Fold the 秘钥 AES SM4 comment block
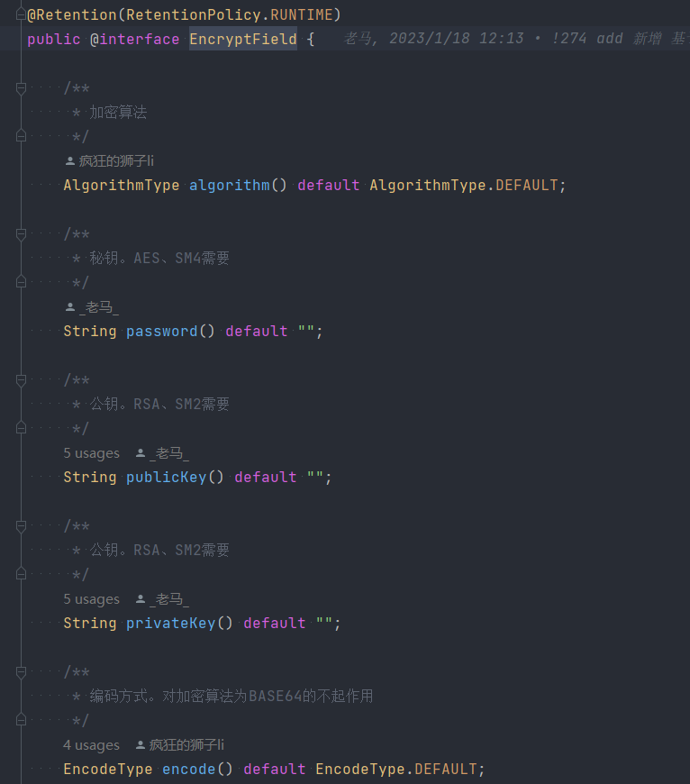The width and height of the screenshot is (690, 784). [21, 234]
